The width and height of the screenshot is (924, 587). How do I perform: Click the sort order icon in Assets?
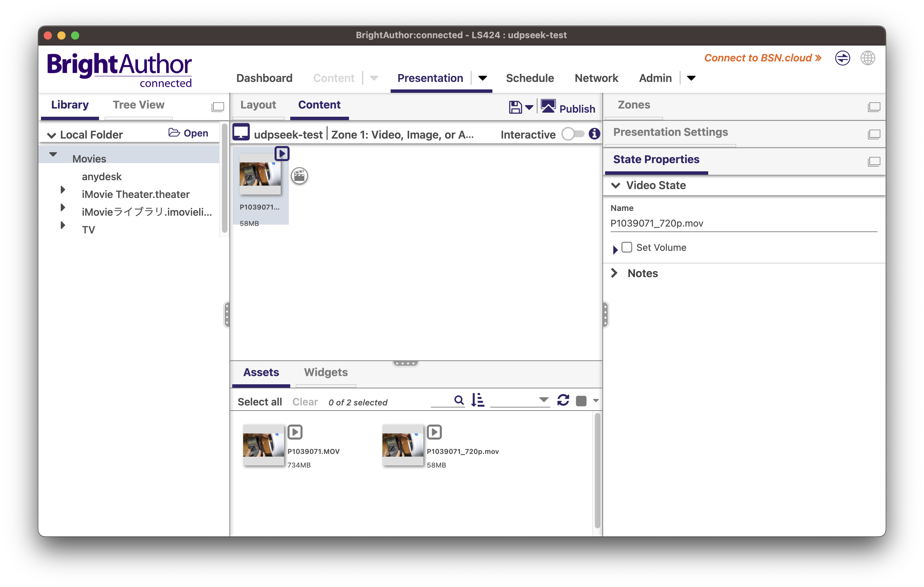[478, 400]
